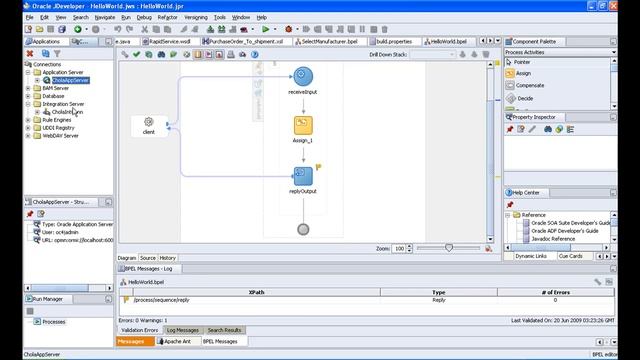The image size is (640, 360).
Task: Select the CholaAppServer connection
Action: pyautogui.click(x=70, y=80)
